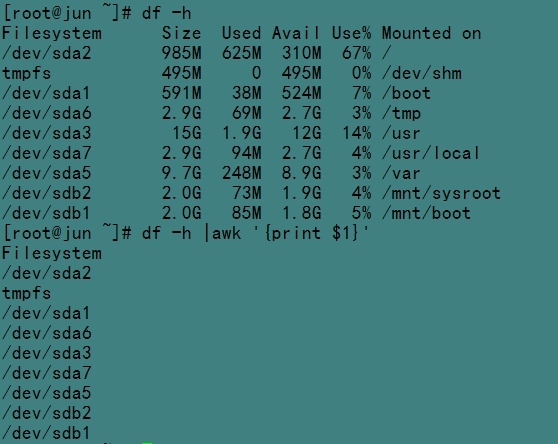The image size is (558, 444).
Task: Click the '/mnt/boot' mount point
Action: point(426,213)
